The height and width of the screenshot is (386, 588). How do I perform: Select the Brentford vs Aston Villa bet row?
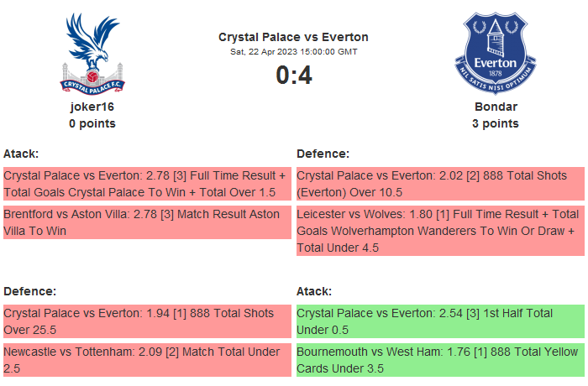[147, 222]
